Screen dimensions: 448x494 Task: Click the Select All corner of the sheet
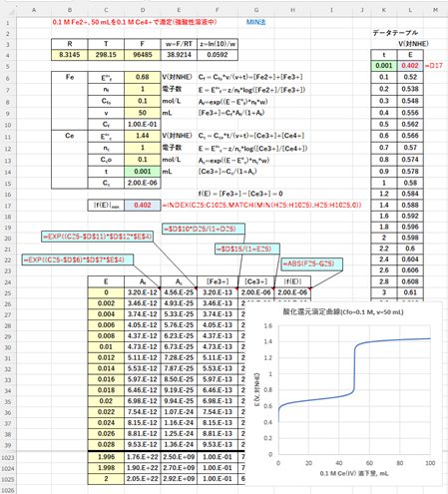(x=11, y=11)
